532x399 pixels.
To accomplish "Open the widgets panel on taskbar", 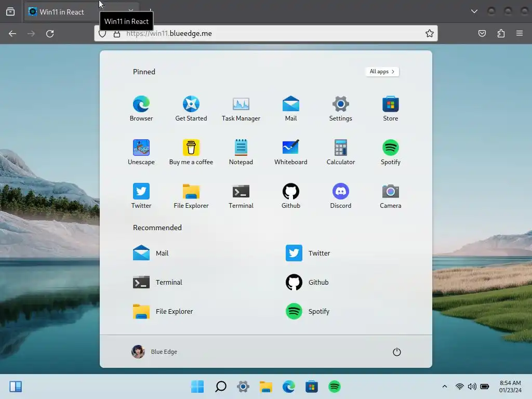I will pos(16,387).
